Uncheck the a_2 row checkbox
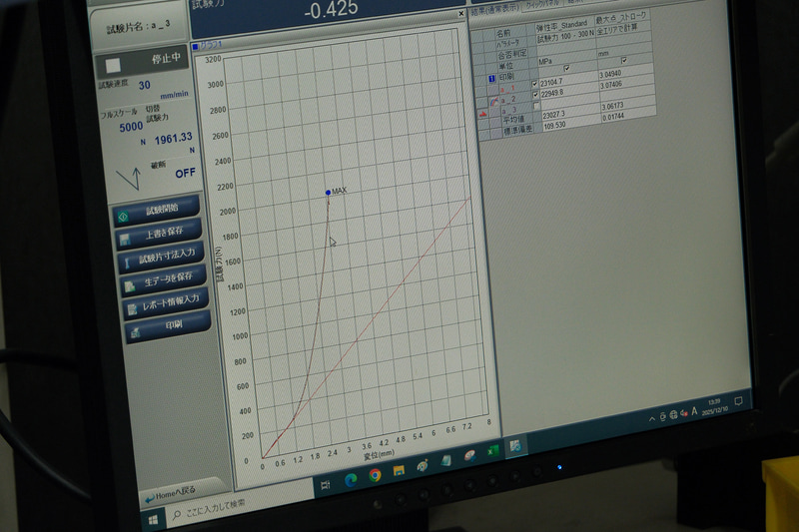This screenshot has width=799, height=532. coord(535,95)
